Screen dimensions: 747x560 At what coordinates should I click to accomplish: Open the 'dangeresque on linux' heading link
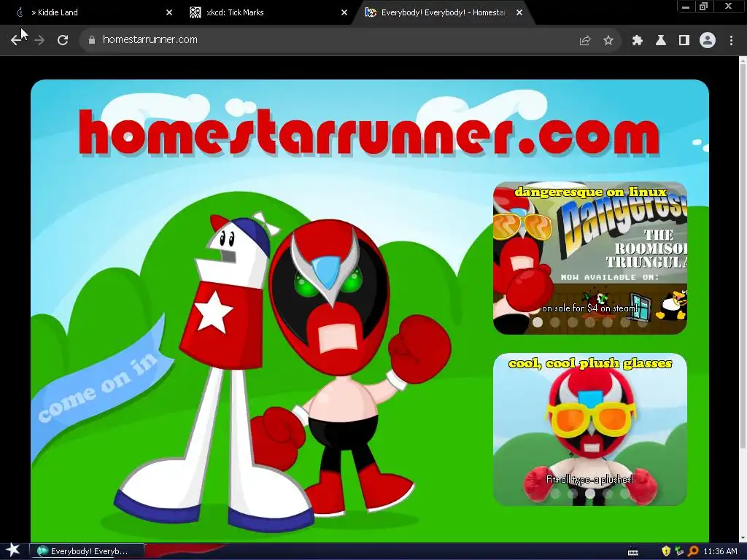point(590,192)
